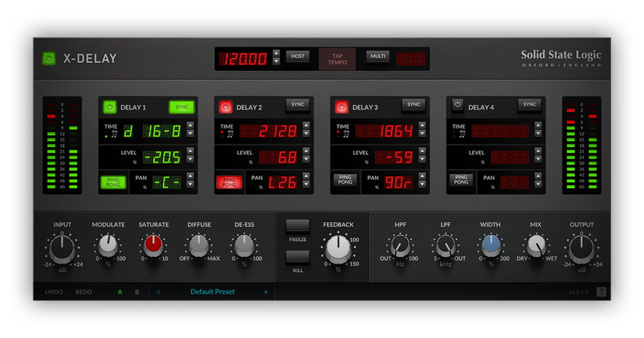Click the KILL button

(298, 258)
